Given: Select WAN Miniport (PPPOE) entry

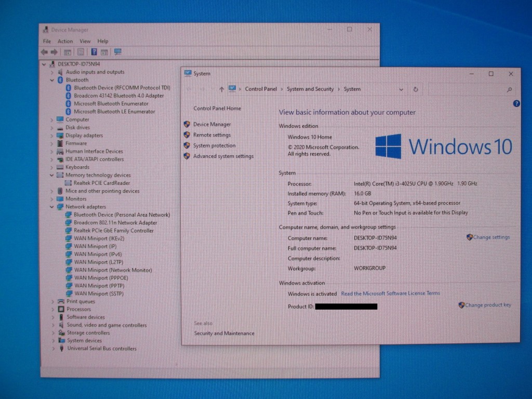Looking at the screenshot, I should (x=101, y=278).
